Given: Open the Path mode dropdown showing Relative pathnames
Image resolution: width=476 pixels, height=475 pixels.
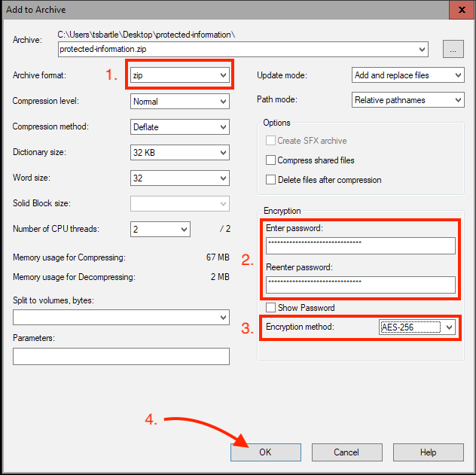Looking at the screenshot, I should [407, 100].
